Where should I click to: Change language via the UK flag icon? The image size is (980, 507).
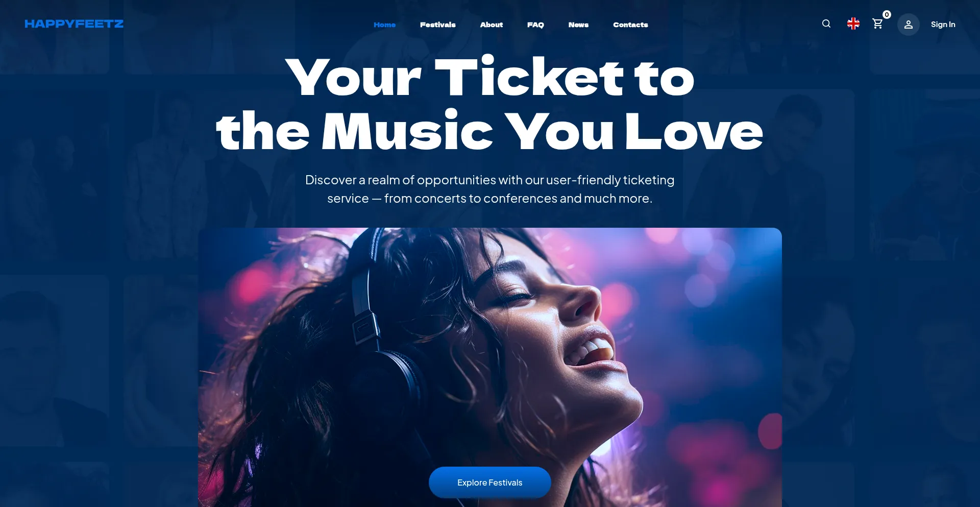pyautogui.click(x=853, y=23)
